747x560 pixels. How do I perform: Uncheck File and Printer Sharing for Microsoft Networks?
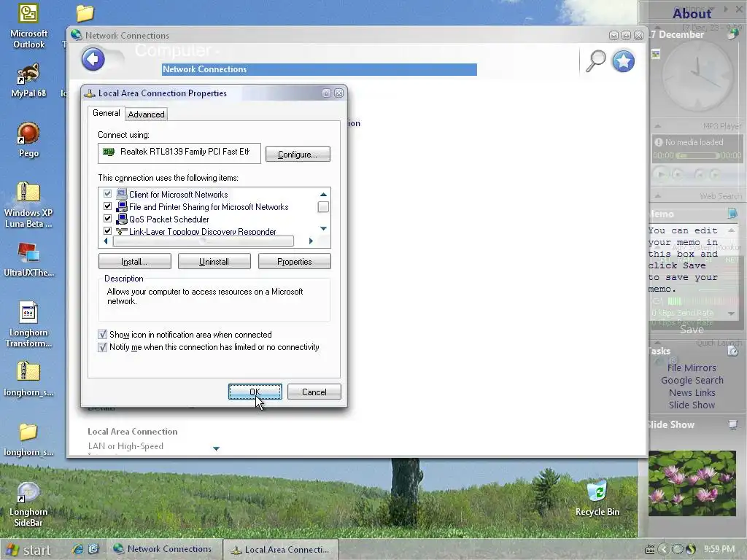click(x=107, y=206)
